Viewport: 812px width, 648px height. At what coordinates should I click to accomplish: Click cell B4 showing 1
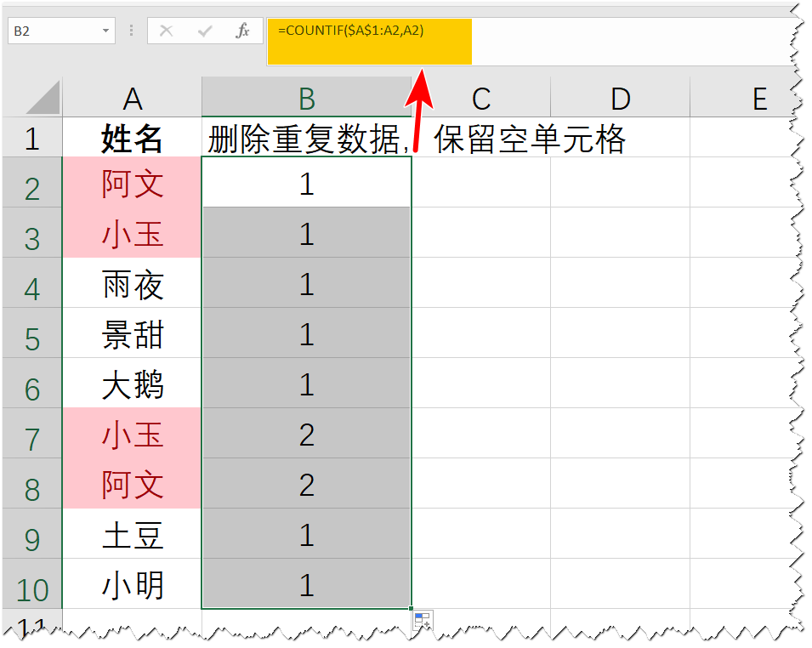307,283
